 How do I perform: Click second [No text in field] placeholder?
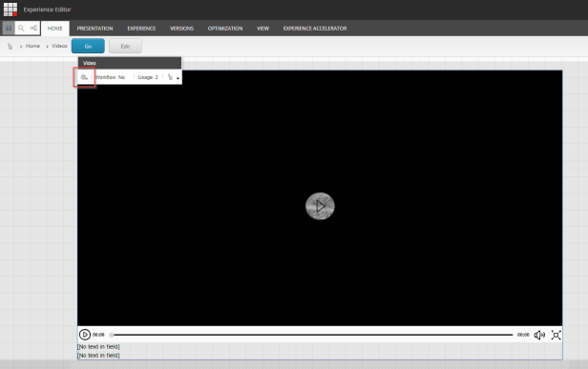(x=98, y=355)
